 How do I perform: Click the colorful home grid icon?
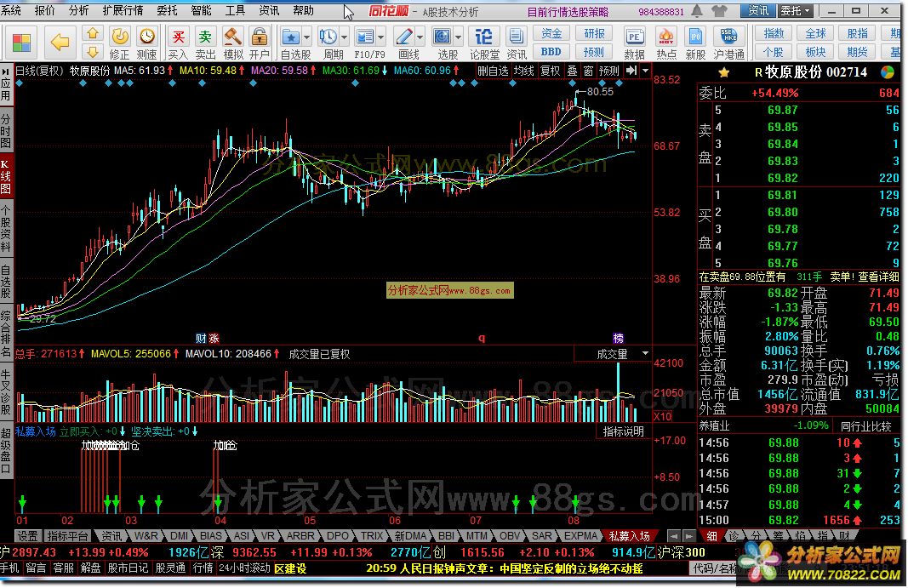coord(21,43)
